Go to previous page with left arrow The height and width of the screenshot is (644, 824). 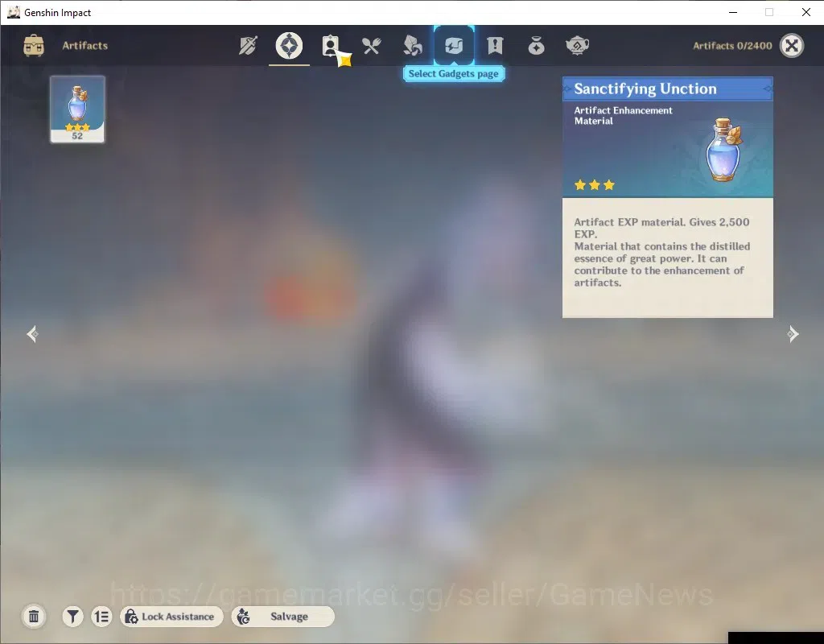[x=32, y=334]
